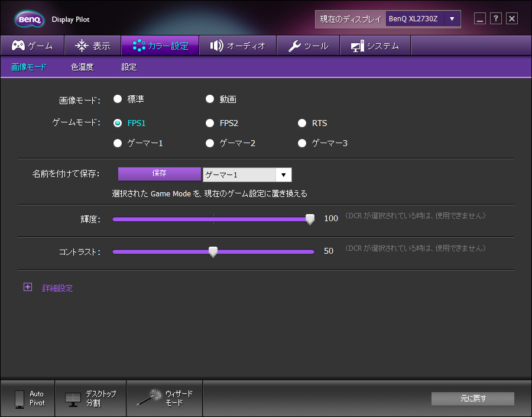Click the Auto Pivot monitor icon

pos(20,399)
